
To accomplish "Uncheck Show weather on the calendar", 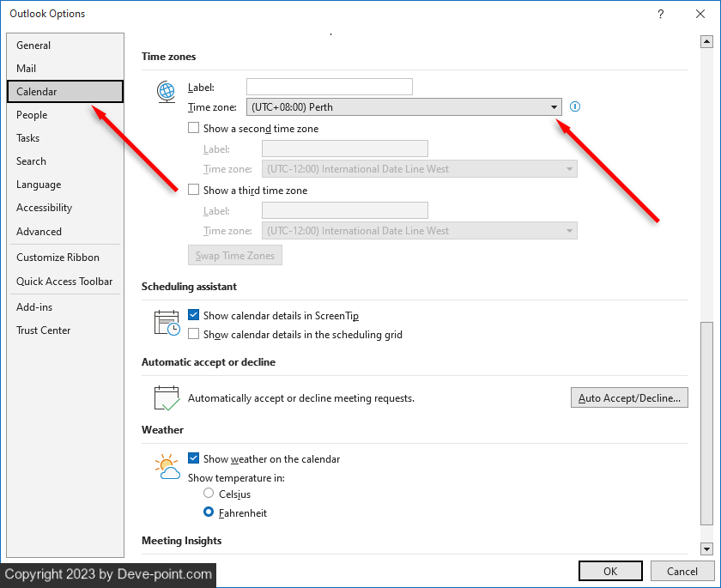I will (x=194, y=459).
